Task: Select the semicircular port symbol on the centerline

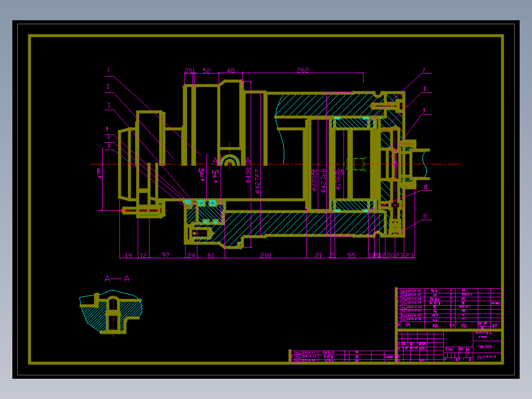Action: pyautogui.click(x=229, y=160)
